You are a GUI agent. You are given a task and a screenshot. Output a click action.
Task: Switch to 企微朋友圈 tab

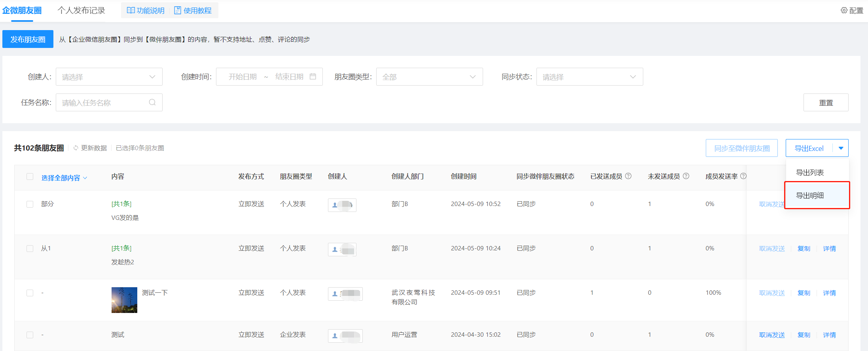pos(22,10)
